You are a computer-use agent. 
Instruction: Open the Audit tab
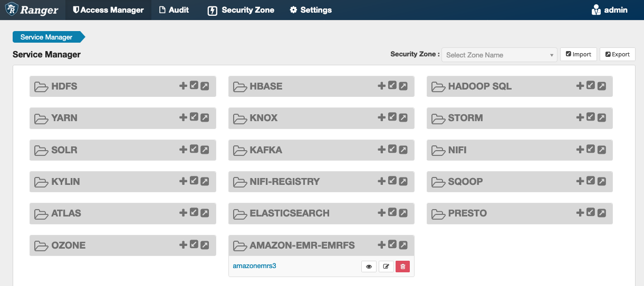(174, 10)
